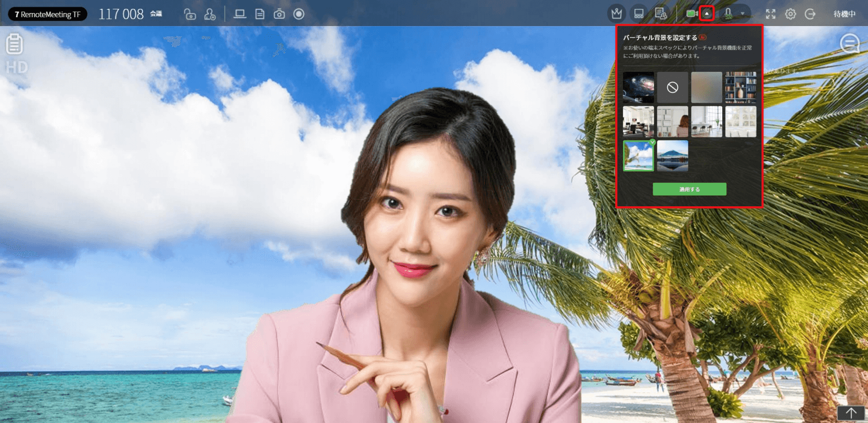Toggle the microphone mute
Image resolution: width=868 pixels, height=423 pixels.
(x=728, y=14)
